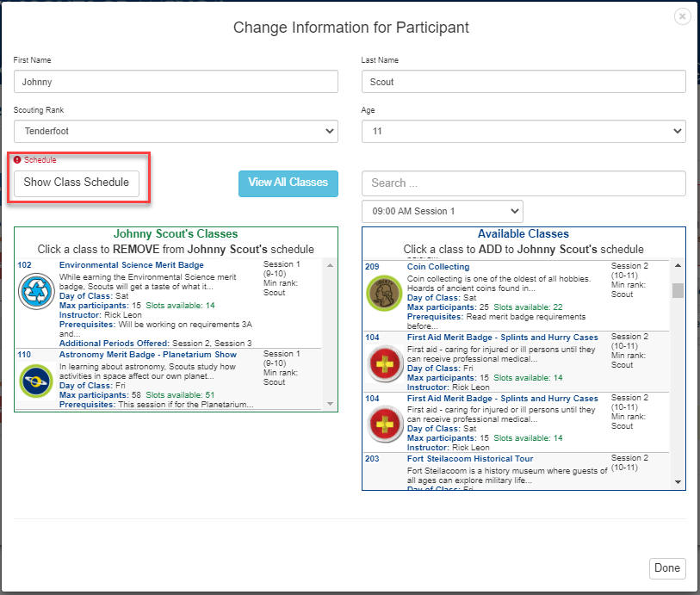Screen dimensions: 700x595
Task: Click the Astronomy merit badge planet icon
Action: (36, 381)
